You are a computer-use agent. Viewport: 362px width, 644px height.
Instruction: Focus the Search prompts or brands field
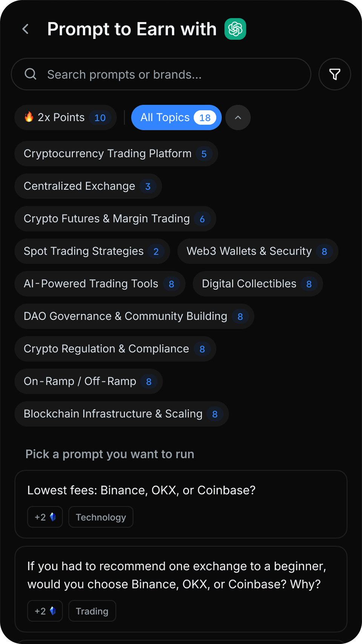(170, 74)
